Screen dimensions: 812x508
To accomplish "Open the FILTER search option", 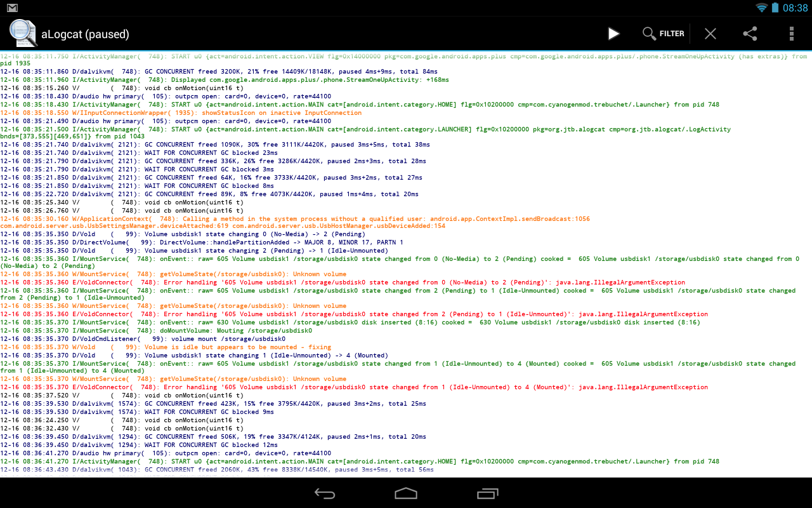I will click(x=664, y=34).
